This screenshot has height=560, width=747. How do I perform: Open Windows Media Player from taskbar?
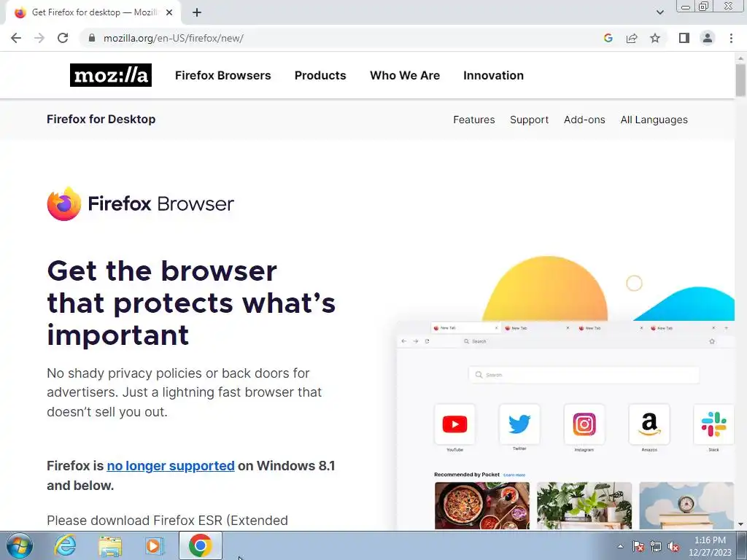155,546
